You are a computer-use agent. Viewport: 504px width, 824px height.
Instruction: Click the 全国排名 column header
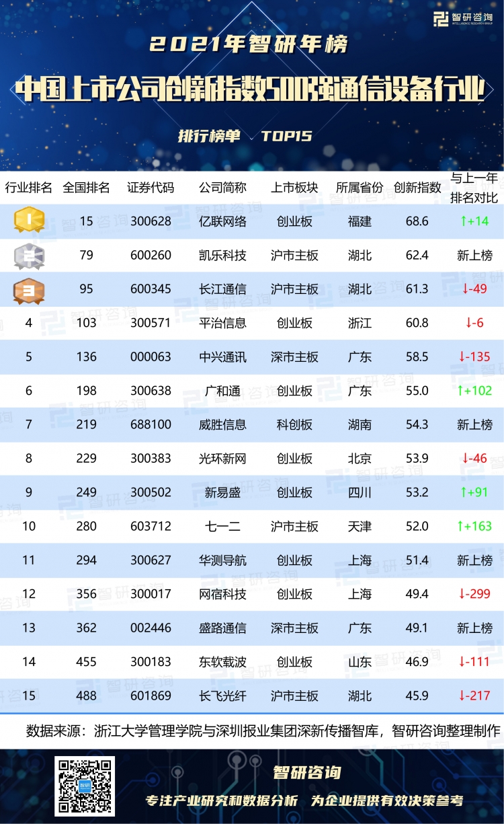click(x=86, y=188)
